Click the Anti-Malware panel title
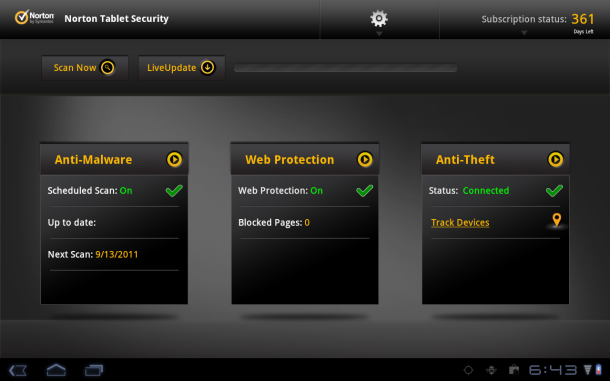Viewport: 610px width, 381px height. point(93,160)
